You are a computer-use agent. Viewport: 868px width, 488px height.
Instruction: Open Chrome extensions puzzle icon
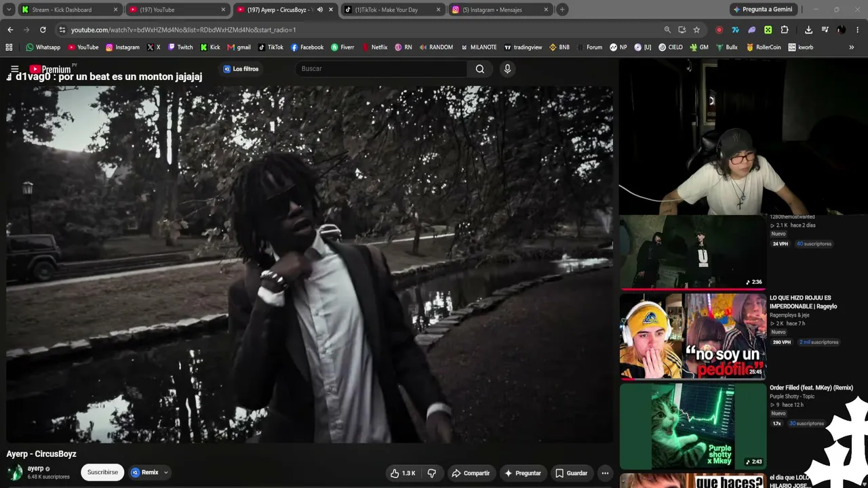[785, 30]
